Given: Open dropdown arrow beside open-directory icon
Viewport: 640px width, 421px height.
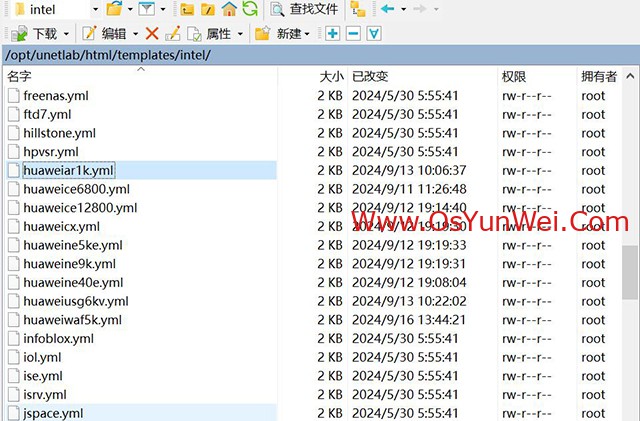Looking at the screenshot, I should click(x=130, y=9).
